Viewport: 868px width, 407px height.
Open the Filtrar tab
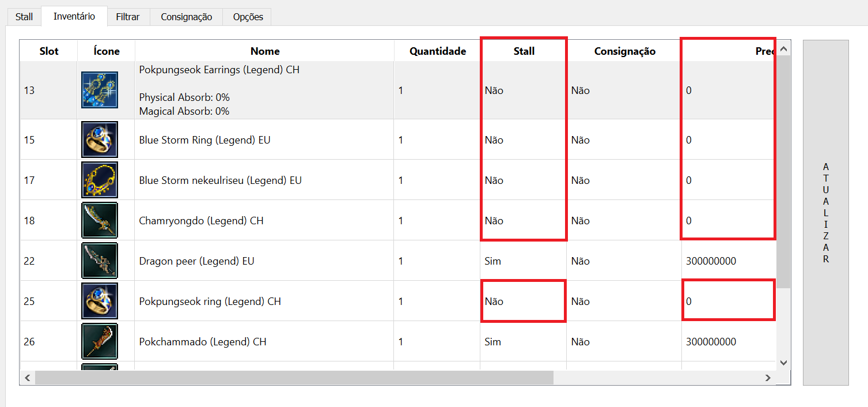[x=128, y=17]
